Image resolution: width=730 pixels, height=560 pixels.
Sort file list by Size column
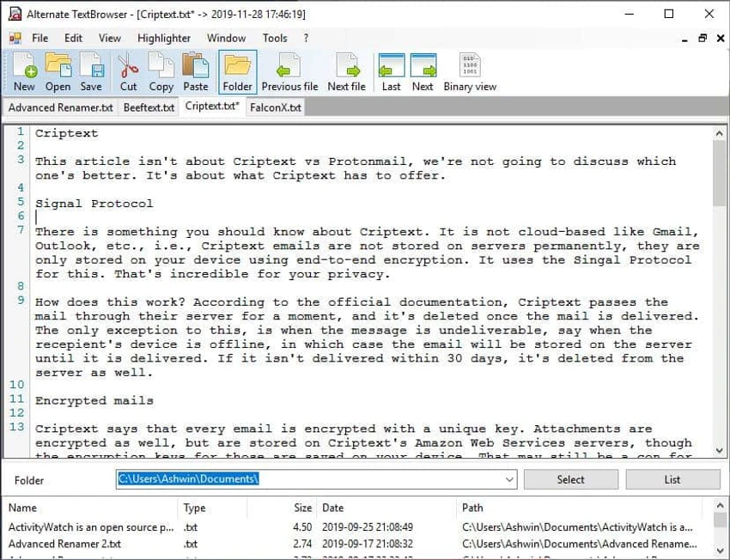[283, 508]
